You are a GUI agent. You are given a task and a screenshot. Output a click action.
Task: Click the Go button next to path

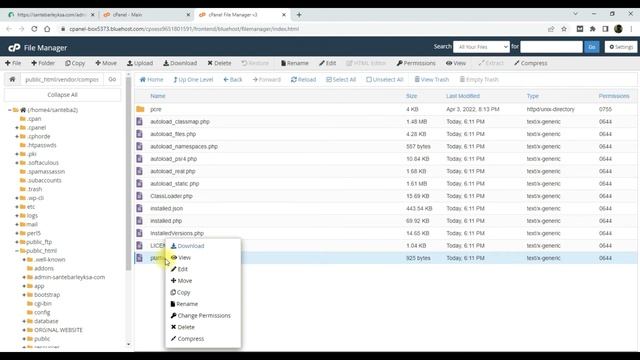pos(112,79)
